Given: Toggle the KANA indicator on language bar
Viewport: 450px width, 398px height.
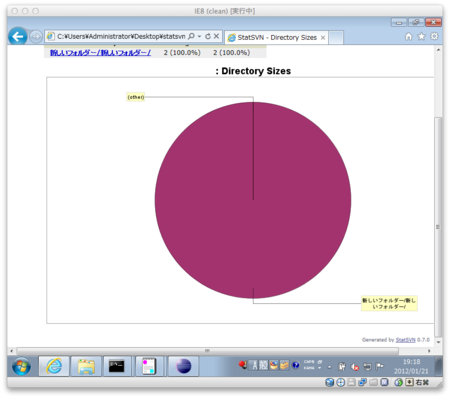Looking at the screenshot, I should point(309,368).
